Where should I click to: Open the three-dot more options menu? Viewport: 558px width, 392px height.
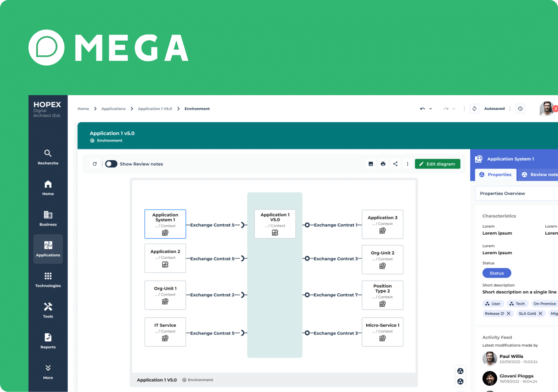point(408,164)
